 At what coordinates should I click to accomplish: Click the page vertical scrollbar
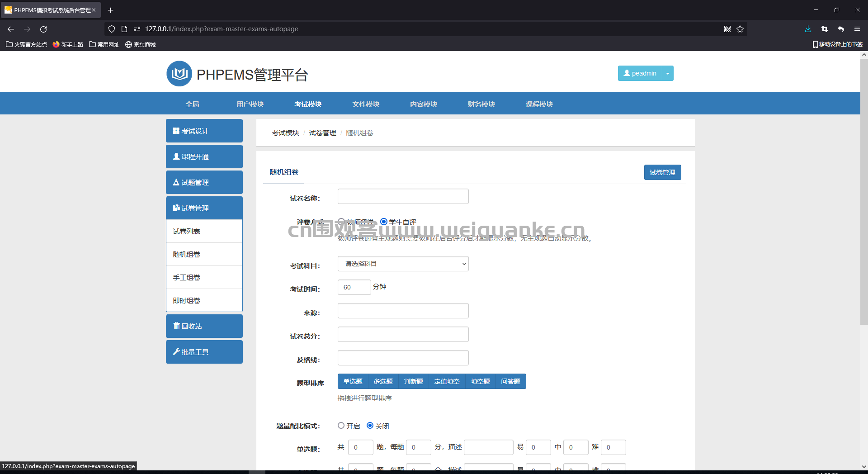(864, 192)
